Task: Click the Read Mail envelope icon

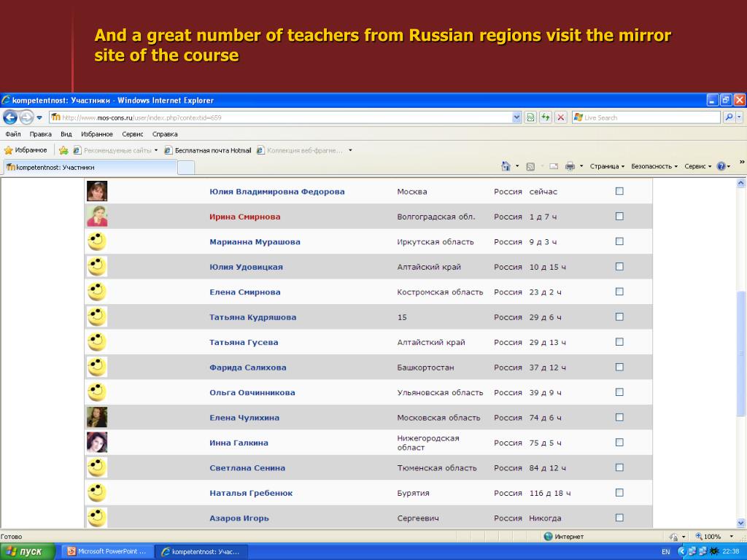Action: tap(554, 166)
